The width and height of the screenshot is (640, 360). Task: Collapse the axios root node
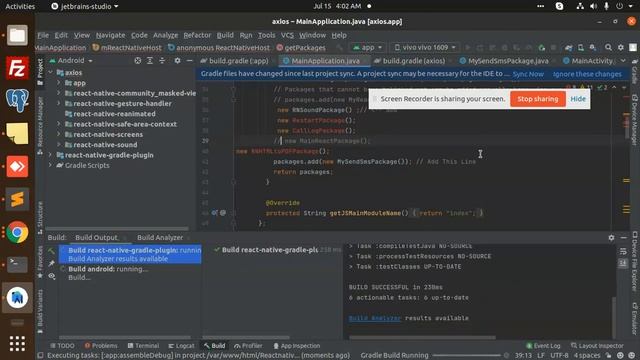tap(51, 73)
